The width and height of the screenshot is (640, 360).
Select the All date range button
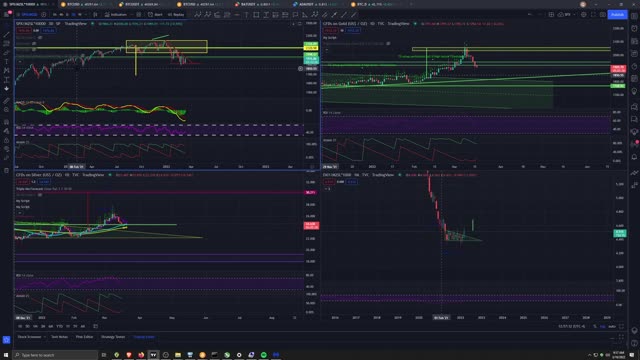(x=83, y=326)
